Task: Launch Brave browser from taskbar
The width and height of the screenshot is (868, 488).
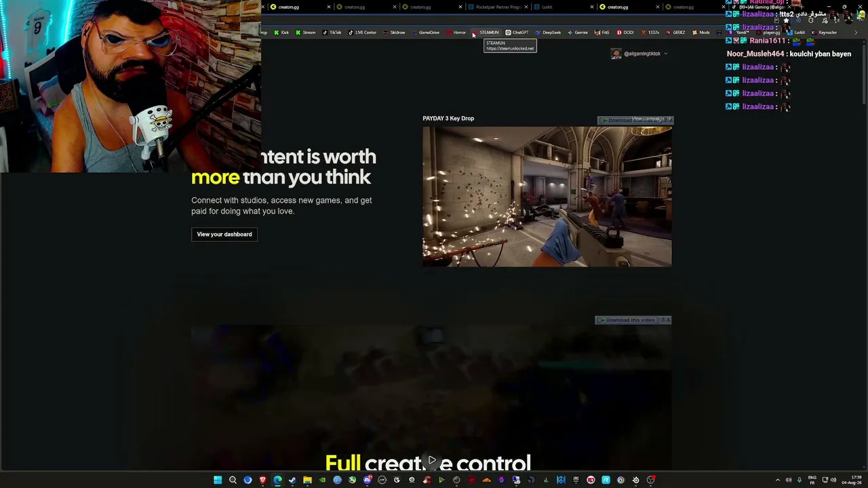Action: pyautogui.click(x=262, y=480)
